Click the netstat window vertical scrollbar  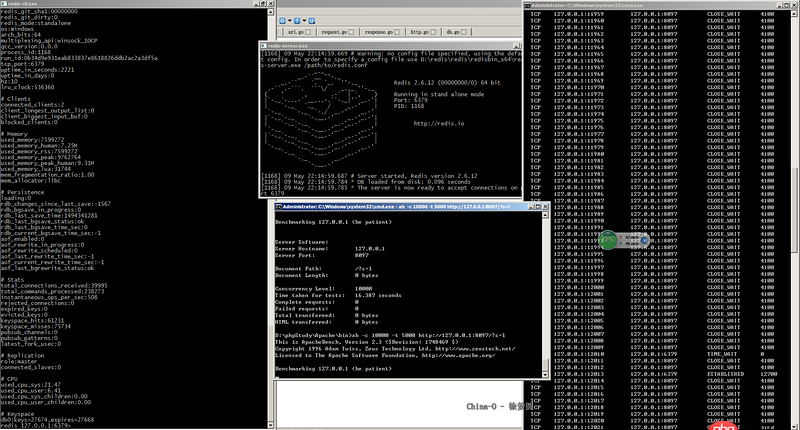point(794,200)
